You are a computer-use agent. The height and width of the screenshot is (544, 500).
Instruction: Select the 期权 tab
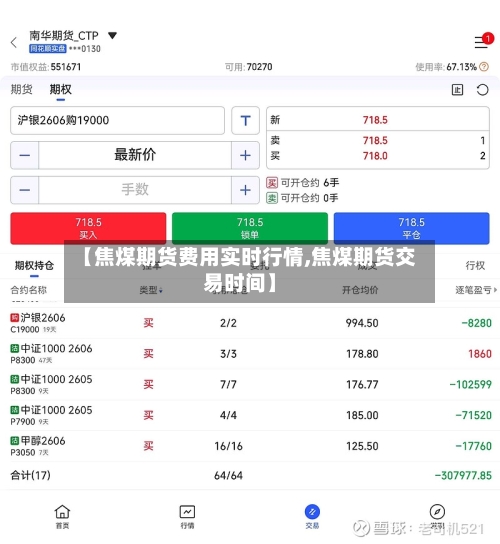tap(60, 90)
